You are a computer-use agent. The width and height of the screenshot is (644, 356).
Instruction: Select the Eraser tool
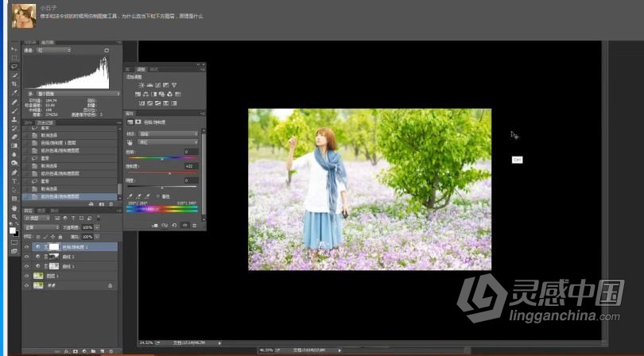tap(14, 137)
